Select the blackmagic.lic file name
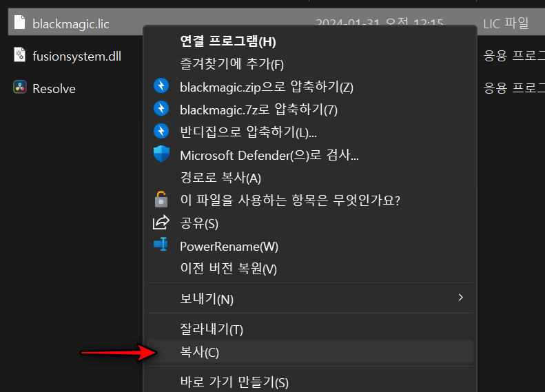 point(71,24)
